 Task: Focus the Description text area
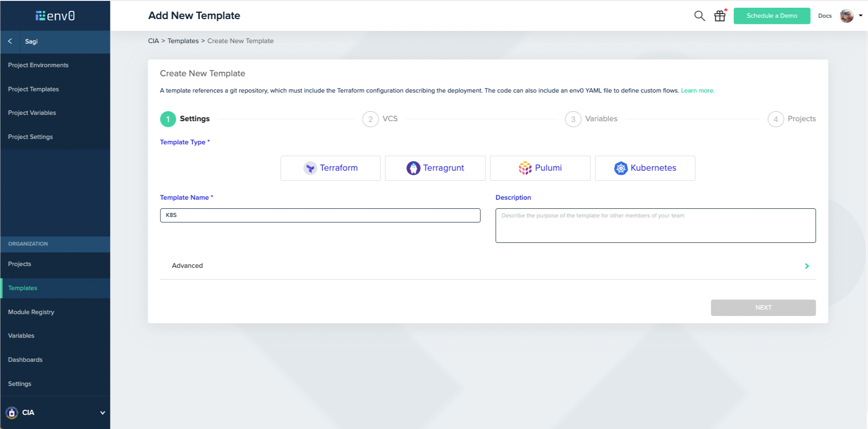(x=655, y=226)
